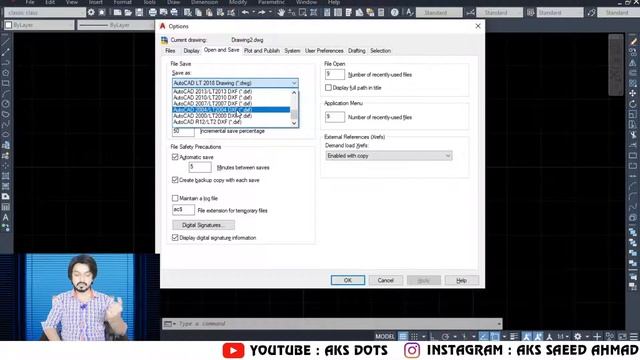Toggle Automatic save checkbox

pos(175,157)
